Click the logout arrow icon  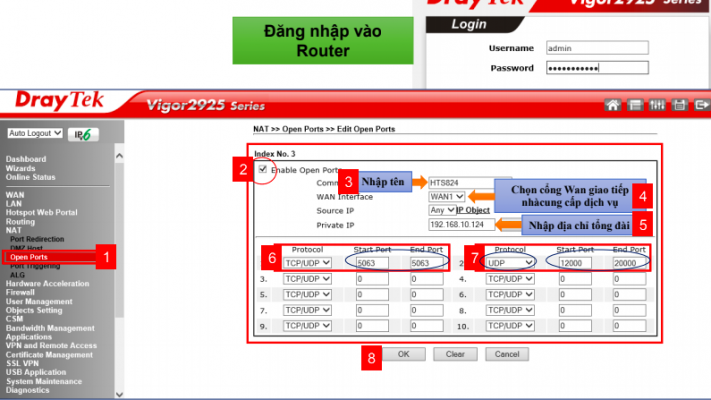[x=701, y=105]
